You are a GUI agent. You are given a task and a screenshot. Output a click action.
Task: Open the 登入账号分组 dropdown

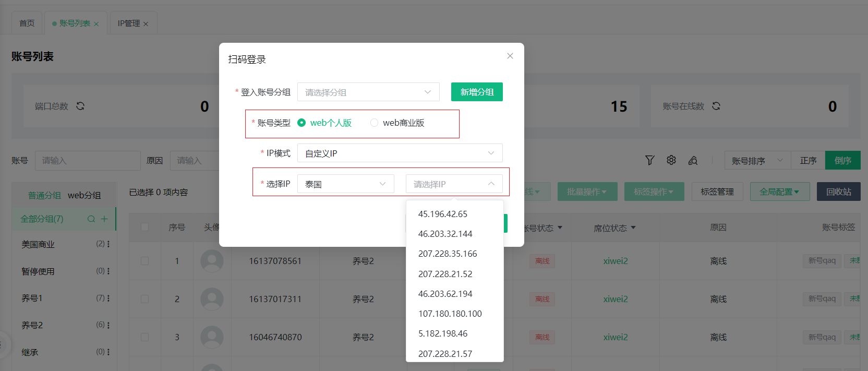click(368, 92)
